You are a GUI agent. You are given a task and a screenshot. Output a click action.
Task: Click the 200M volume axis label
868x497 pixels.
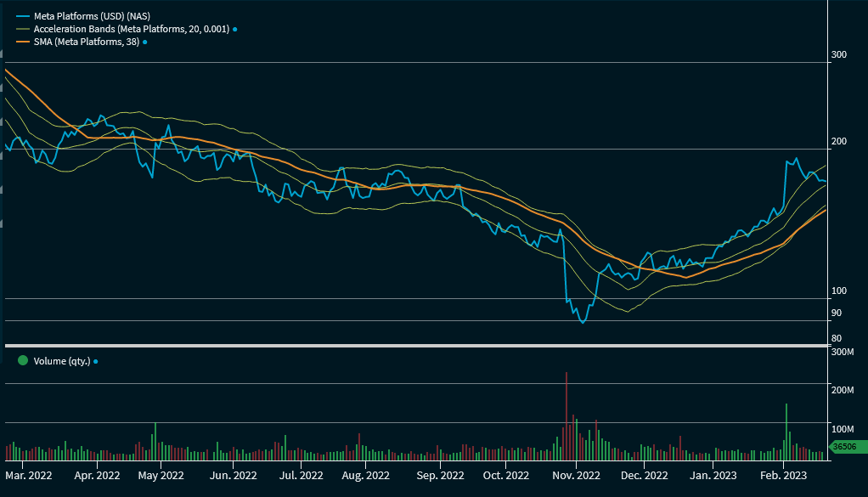point(843,390)
